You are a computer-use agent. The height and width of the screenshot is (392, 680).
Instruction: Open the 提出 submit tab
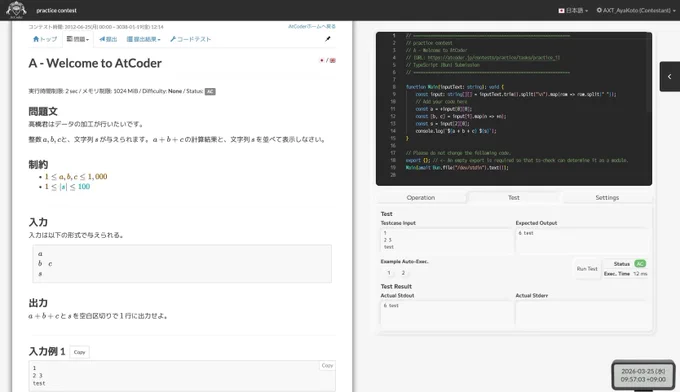pos(108,39)
